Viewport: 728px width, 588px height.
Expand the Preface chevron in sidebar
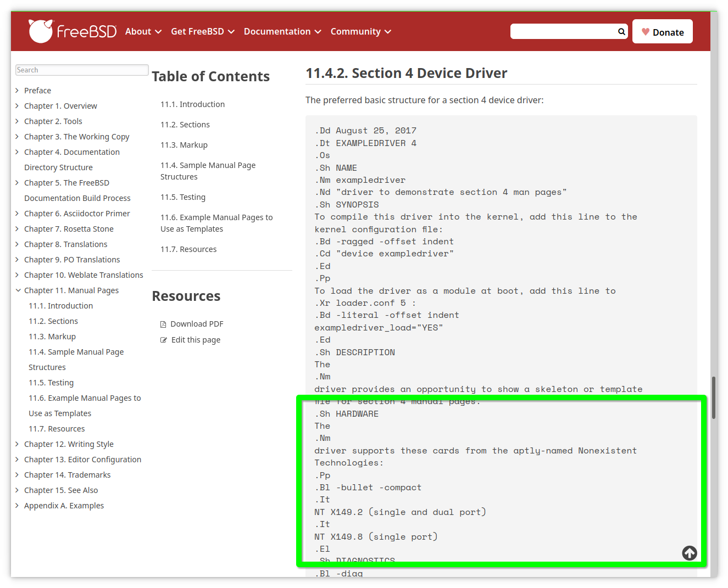[18, 91]
